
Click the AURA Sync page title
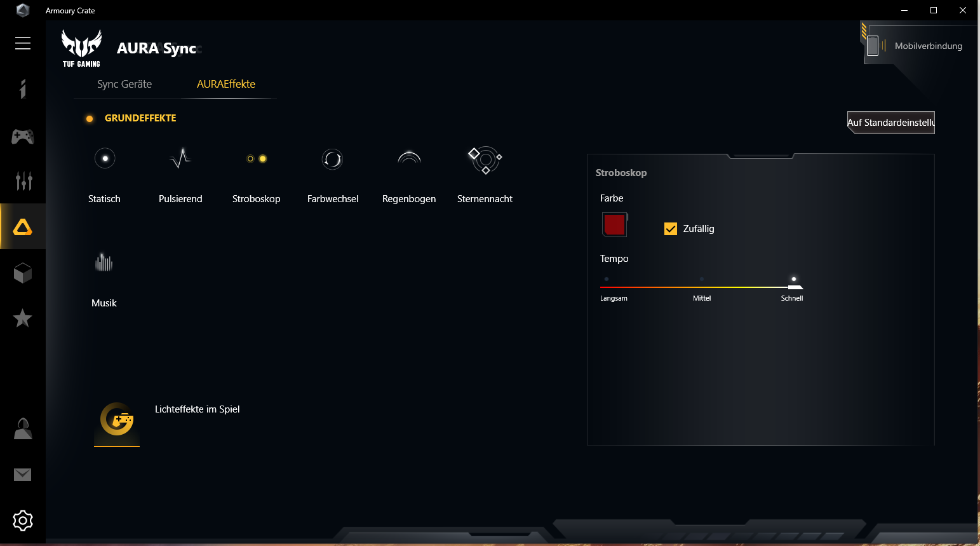pos(157,48)
